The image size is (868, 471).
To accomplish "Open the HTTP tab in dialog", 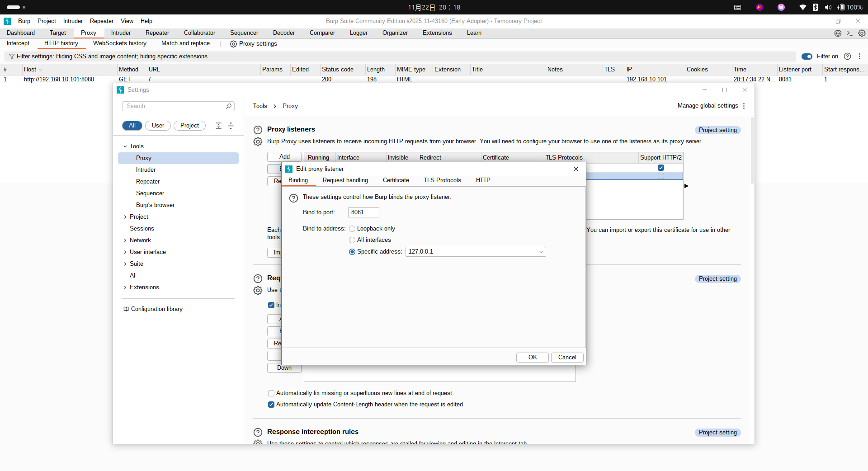I will tap(483, 180).
